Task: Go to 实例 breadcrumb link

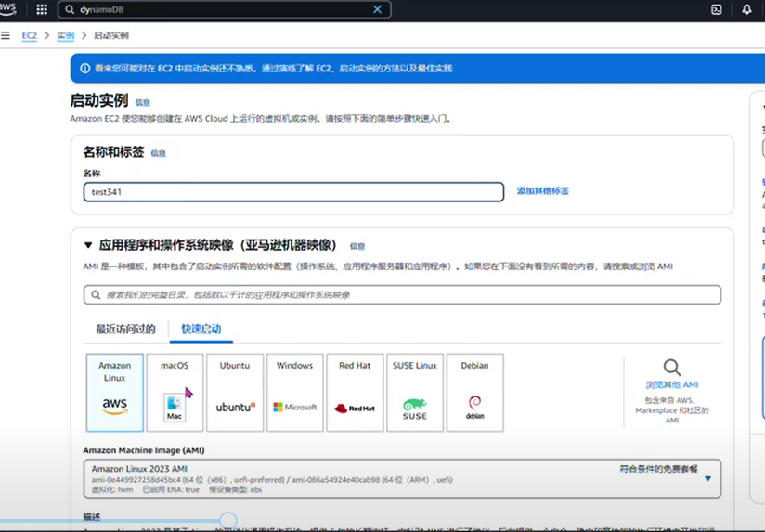Action: [x=65, y=35]
